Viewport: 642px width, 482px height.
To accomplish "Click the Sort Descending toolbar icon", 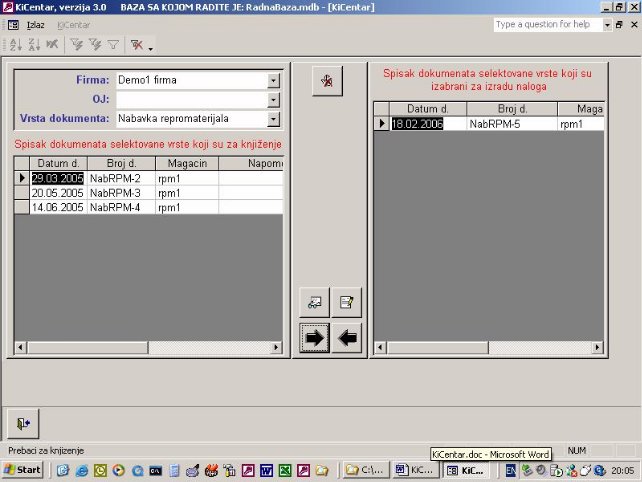I will click(32, 44).
